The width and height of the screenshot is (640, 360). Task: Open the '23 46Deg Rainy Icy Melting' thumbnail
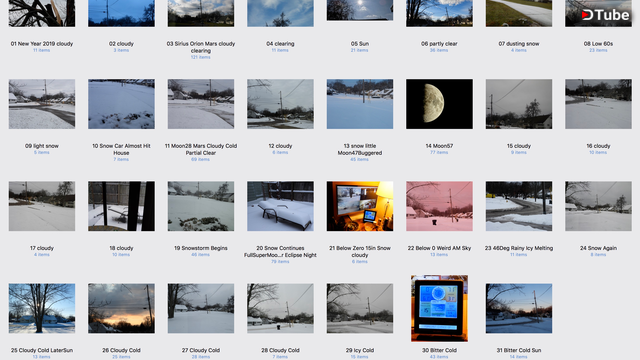519,206
